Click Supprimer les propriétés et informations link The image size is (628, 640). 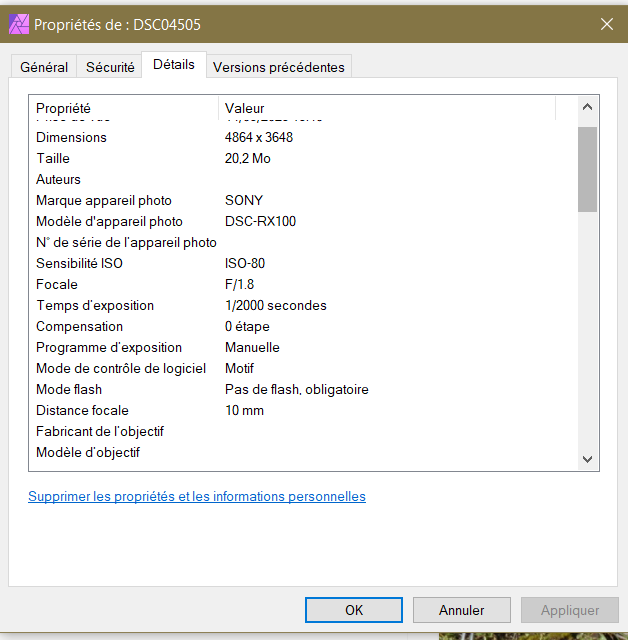coord(197,496)
